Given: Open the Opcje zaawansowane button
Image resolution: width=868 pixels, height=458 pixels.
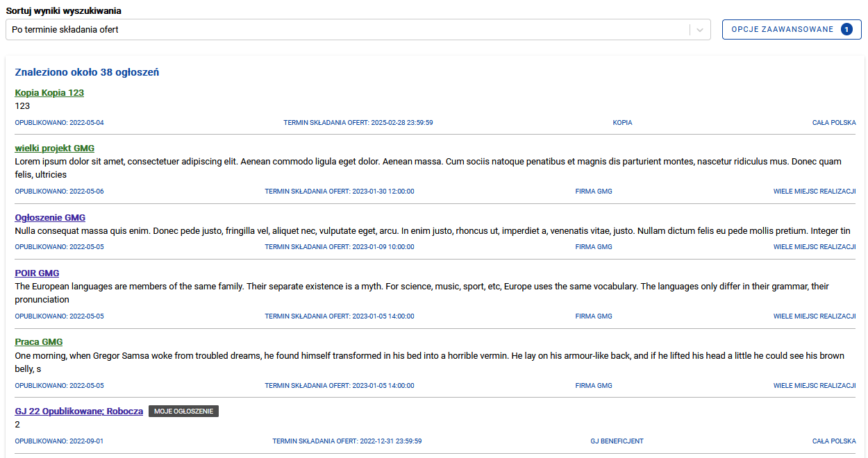Looking at the screenshot, I should (x=782, y=30).
